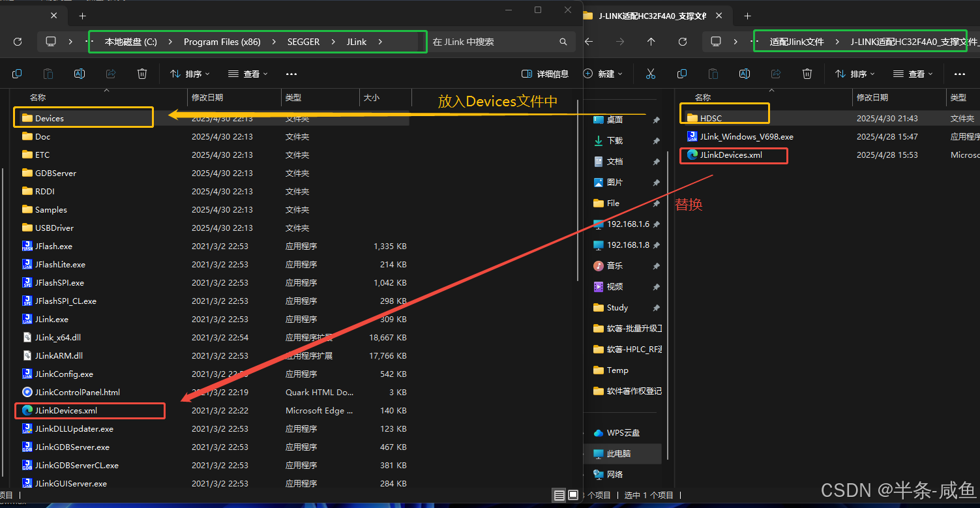
Task: Click the refresh icon in right window
Action: click(683, 42)
